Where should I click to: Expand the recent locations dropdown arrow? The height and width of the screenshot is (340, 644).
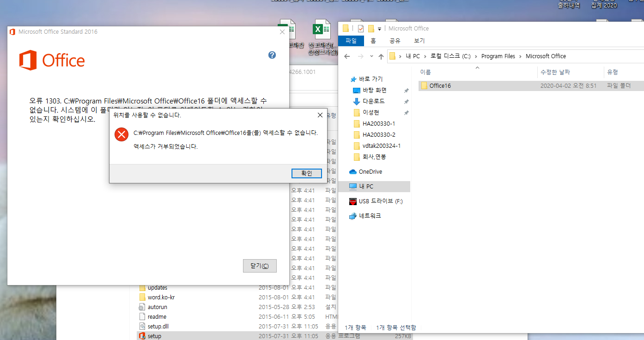371,56
